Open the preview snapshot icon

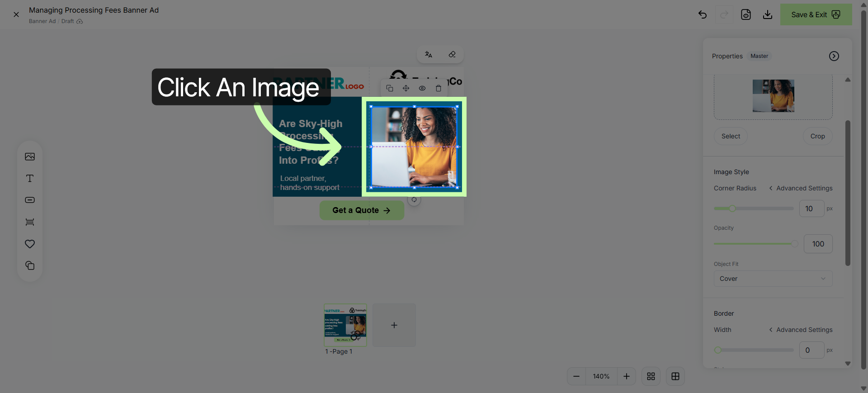[746, 14]
